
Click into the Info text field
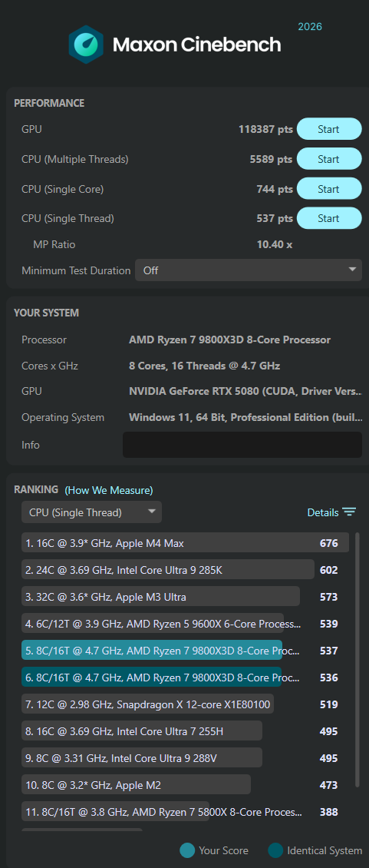242,445
